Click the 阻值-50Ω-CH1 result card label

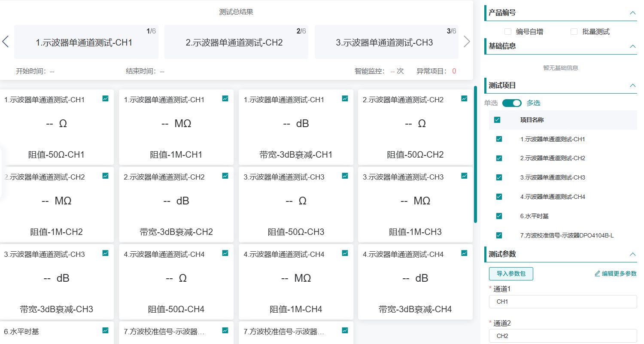coord(56,155)
